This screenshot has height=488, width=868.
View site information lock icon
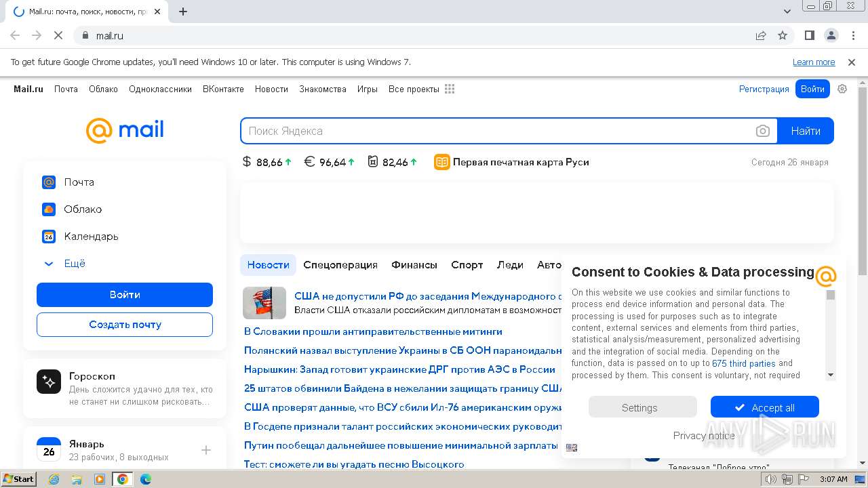(85, 35)
